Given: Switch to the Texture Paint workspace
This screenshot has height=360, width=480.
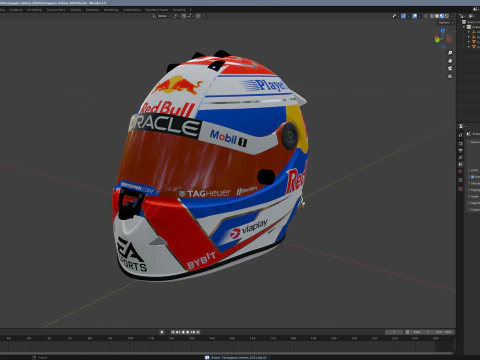Looking at the screenshot, I should click(x=56, y=10).
